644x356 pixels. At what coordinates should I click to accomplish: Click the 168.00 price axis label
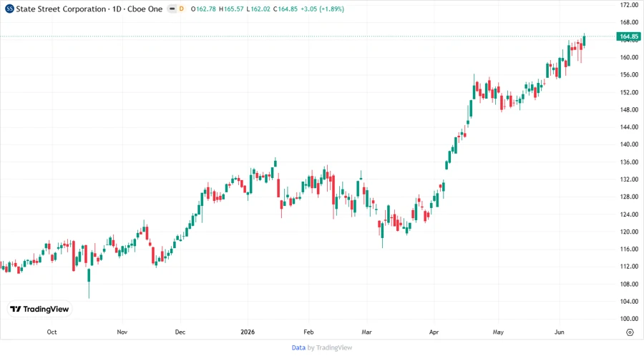coord(629,22)
